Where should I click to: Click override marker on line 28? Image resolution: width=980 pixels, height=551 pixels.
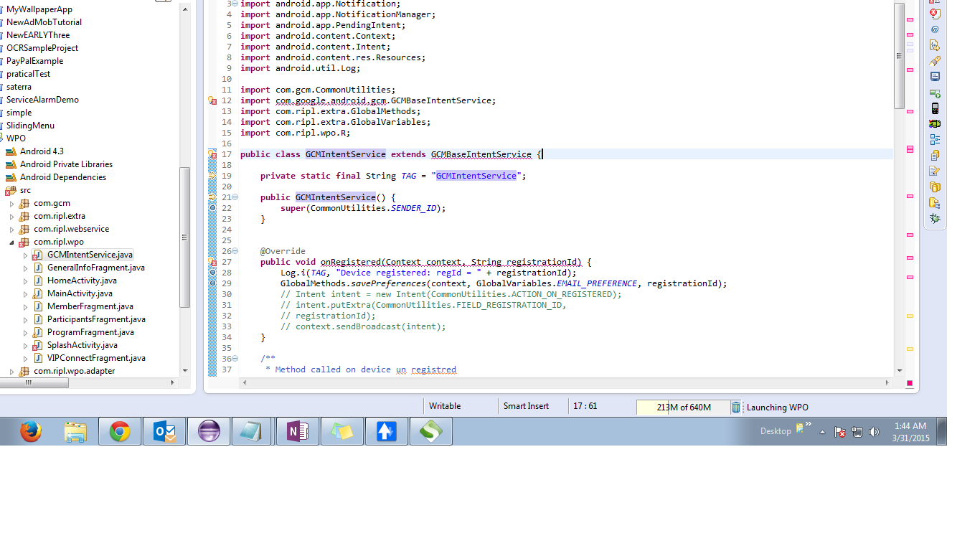[212, 273]
